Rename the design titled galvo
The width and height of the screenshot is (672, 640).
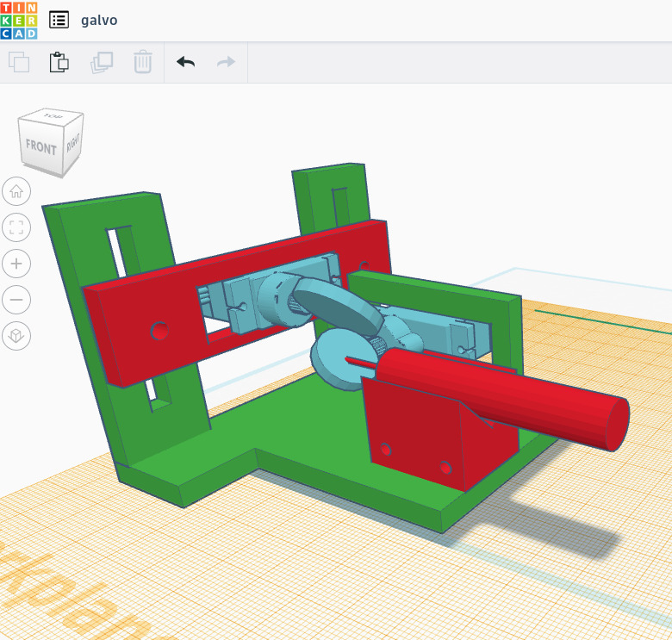click(99, 20)
